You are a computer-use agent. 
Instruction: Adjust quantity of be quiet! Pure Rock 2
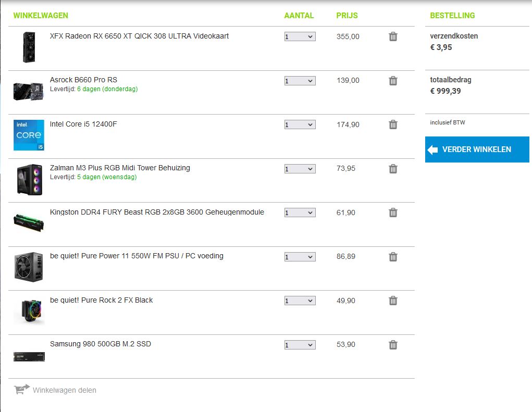(x=300, y=301)
